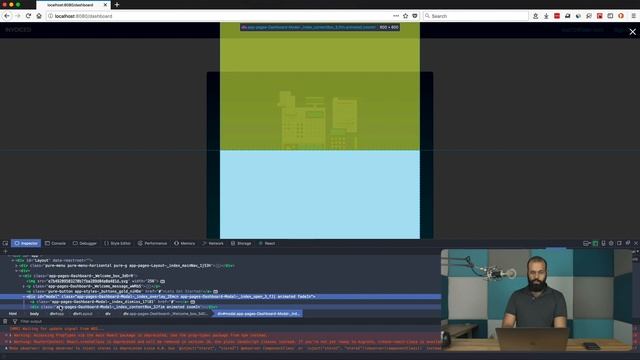Select the pure-button gold anchor row
The width and height of the screenshot is (640, 360).
[220, 291]
